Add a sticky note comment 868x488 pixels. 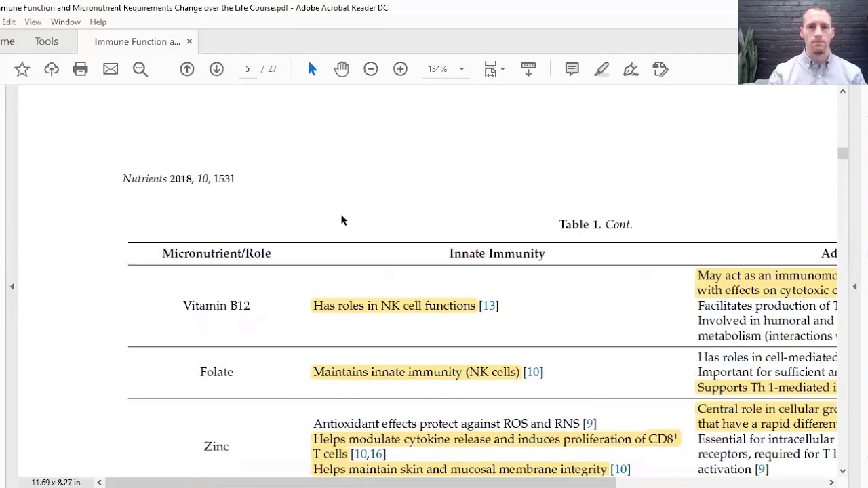tap(572, 69)
